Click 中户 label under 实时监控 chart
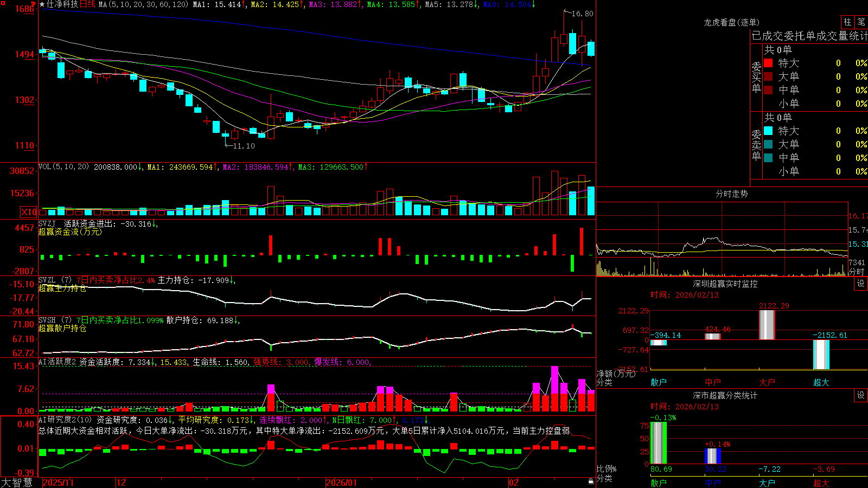868x488 pixels. [x=713, y=382]
